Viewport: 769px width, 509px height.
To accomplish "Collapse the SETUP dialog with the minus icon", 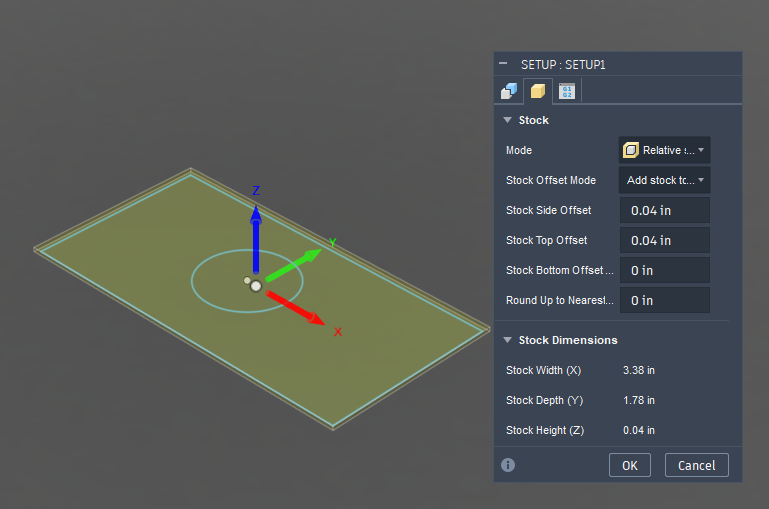I will pos(503,64).
